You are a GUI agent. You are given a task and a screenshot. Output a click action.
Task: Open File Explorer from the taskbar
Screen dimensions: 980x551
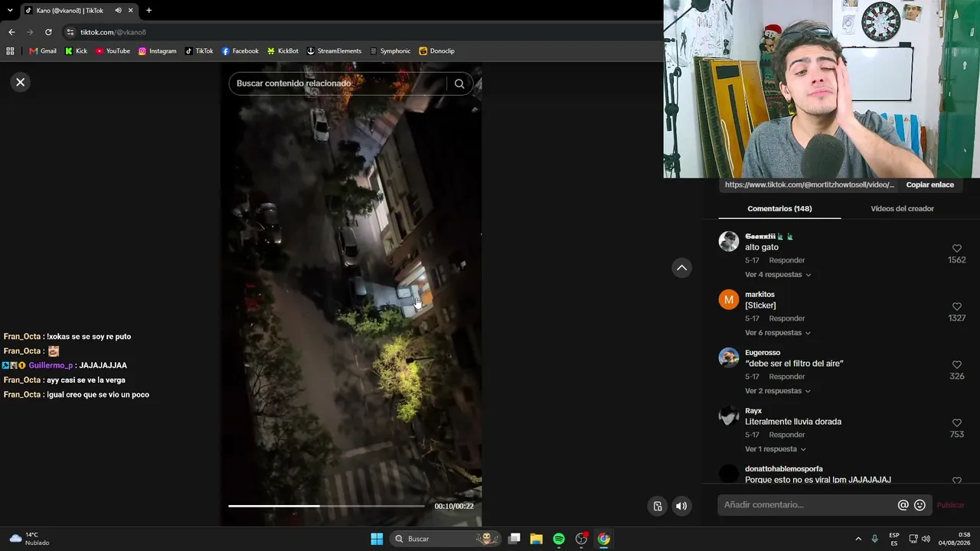(x=537, y=539)
